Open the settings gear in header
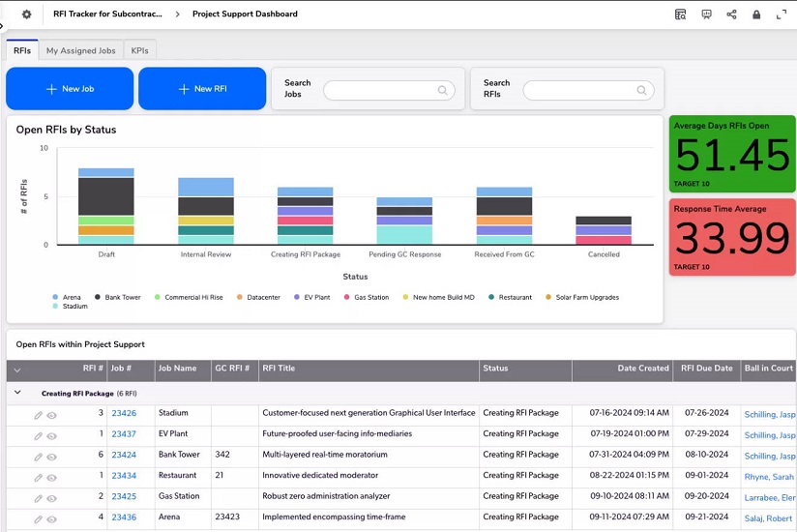Viewport: 797px width, 532px height. [x=27, y=15]
